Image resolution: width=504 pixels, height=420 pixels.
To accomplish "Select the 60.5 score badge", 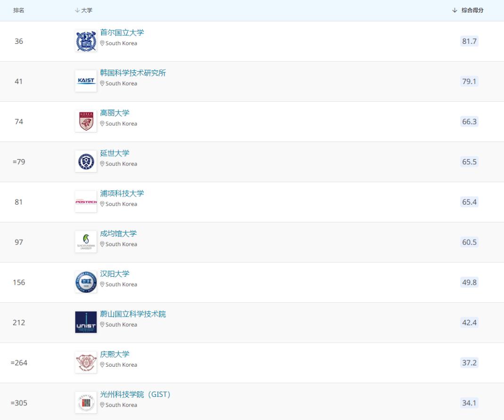I will (469, 242).
